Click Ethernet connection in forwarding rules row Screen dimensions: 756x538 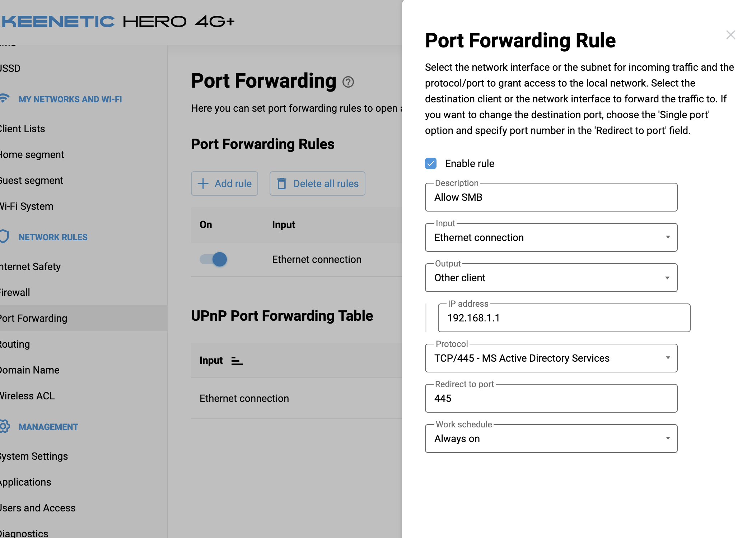click(317, 259)
